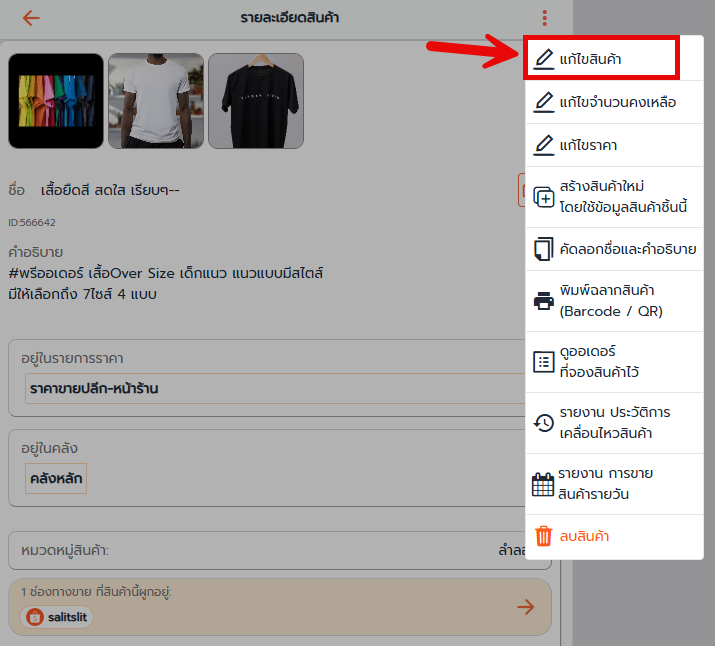
Task: Click the history clock icon for ประวัติการเคลื่อนไหว
Action: (544, 423)
